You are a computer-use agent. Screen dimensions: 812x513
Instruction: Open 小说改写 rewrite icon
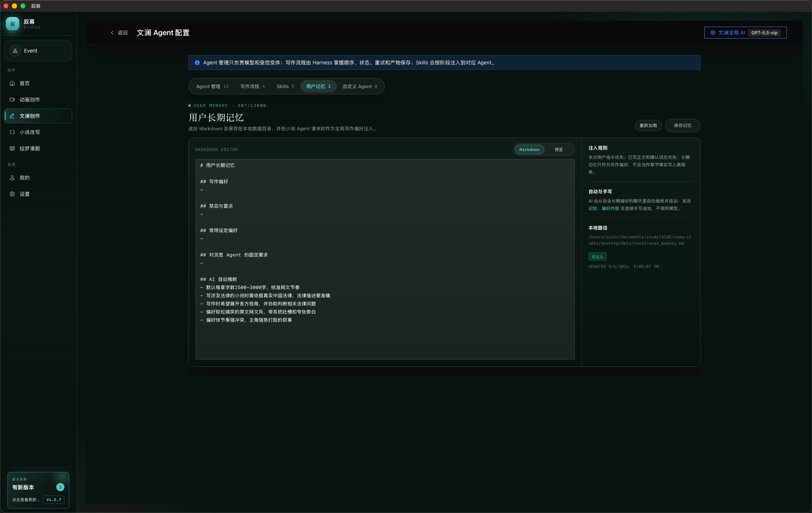[x=12, y=132]
